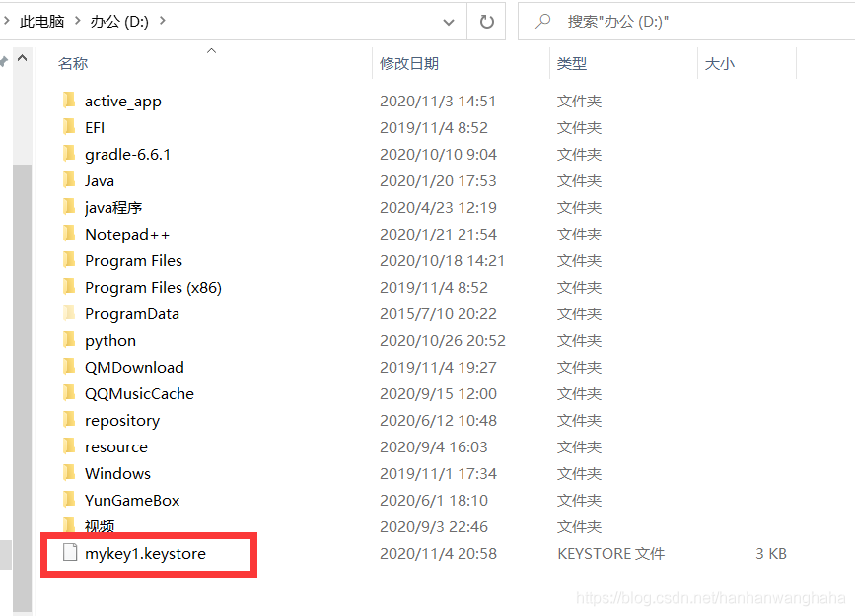This screenshot has width=855, height=616.
Task: Sort files by 修改日期 column
Action: pyautogui.click(x=409, y=64)
